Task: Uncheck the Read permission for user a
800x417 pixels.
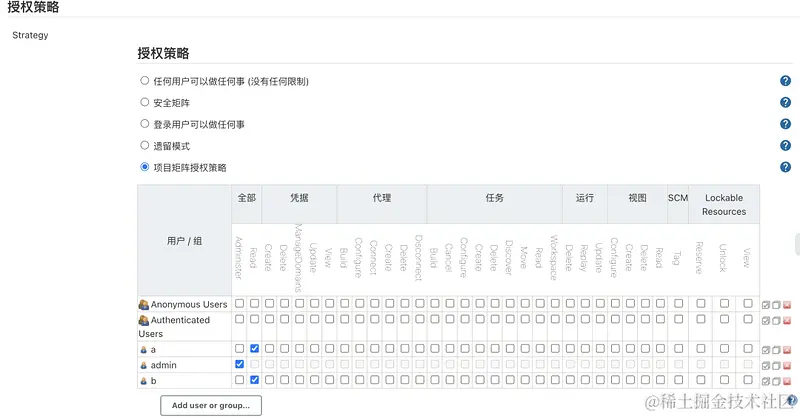Action: [x=254, y=349]
